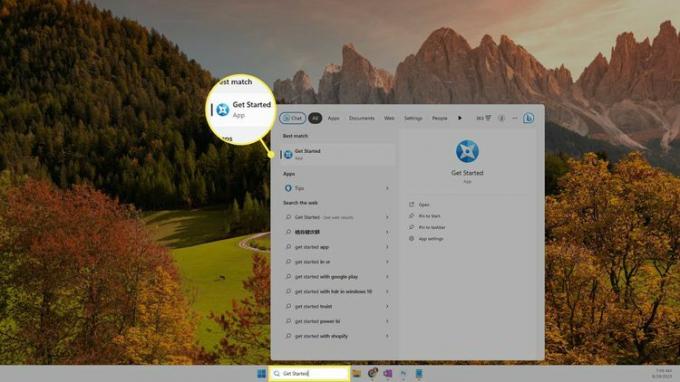This screenshot has width=680, height=382.
Task: Open the account profile circle icon
Action: coord(501,118)
